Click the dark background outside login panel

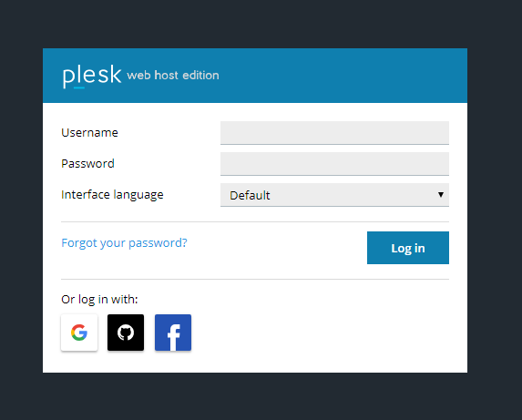(261, 24)
